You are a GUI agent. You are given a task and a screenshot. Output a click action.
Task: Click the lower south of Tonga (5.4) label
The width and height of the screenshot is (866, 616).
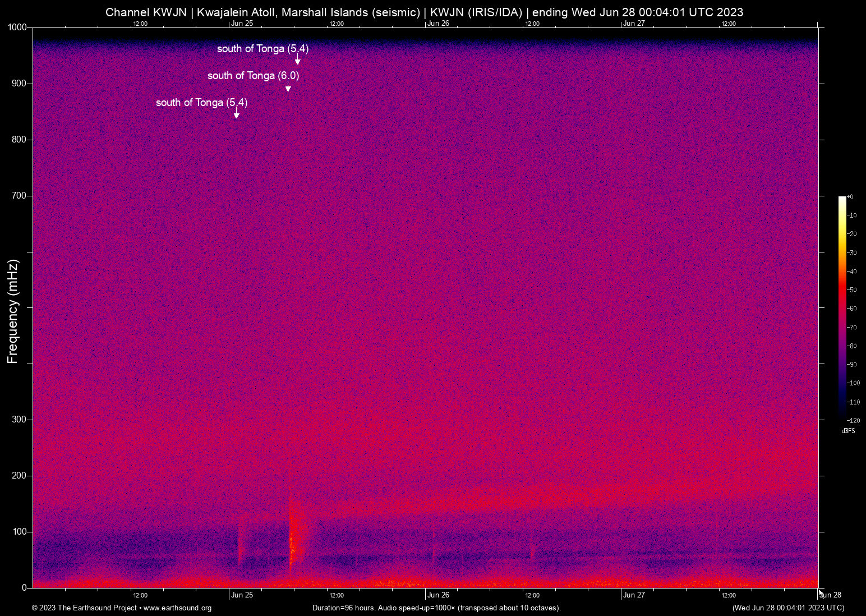point(201,103)
